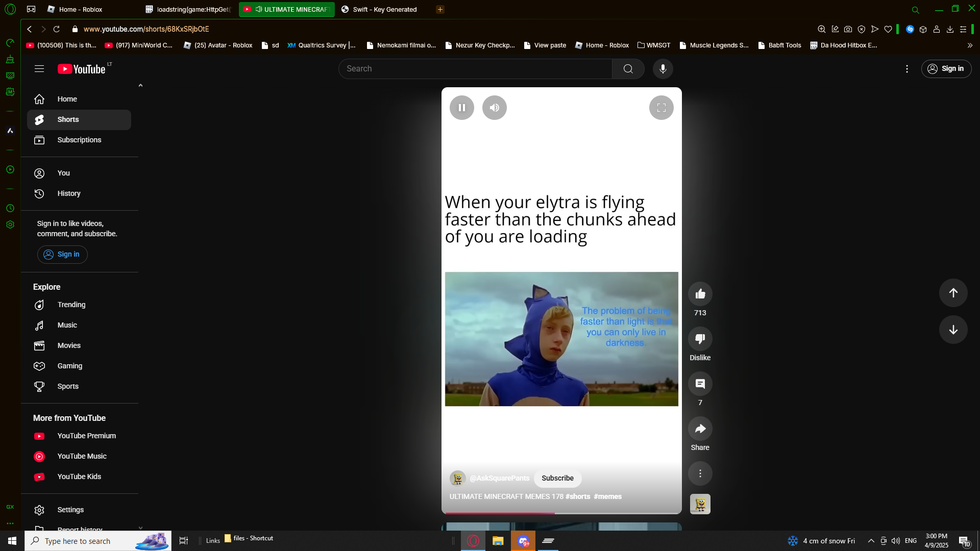Open Home in the sidebar
Image resolution: width=980 pixels, height=551 pixels.
point(79,99)
